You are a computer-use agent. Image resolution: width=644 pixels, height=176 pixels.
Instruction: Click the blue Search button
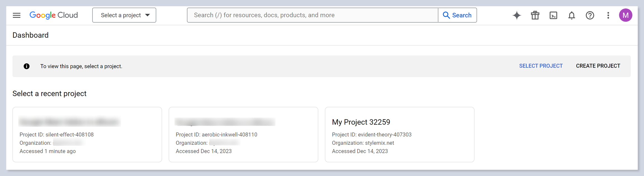(457, 15)
